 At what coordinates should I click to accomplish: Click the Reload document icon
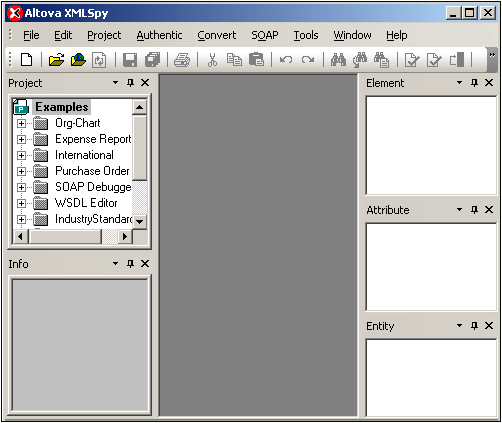coord(99,60)
